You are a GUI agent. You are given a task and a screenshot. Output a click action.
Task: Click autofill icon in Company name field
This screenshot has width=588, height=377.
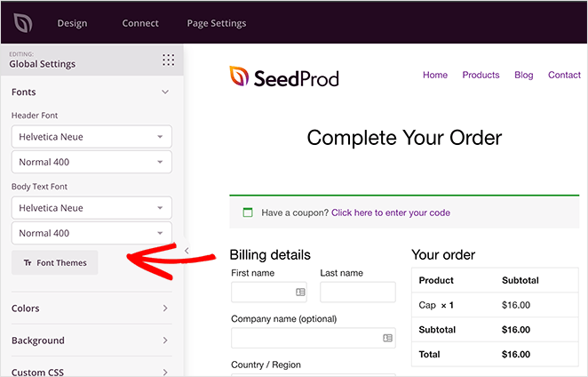point(388,338)
